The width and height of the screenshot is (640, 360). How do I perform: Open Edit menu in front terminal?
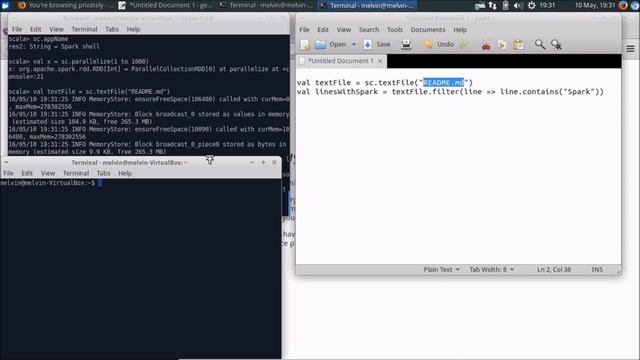pos(27,173)
